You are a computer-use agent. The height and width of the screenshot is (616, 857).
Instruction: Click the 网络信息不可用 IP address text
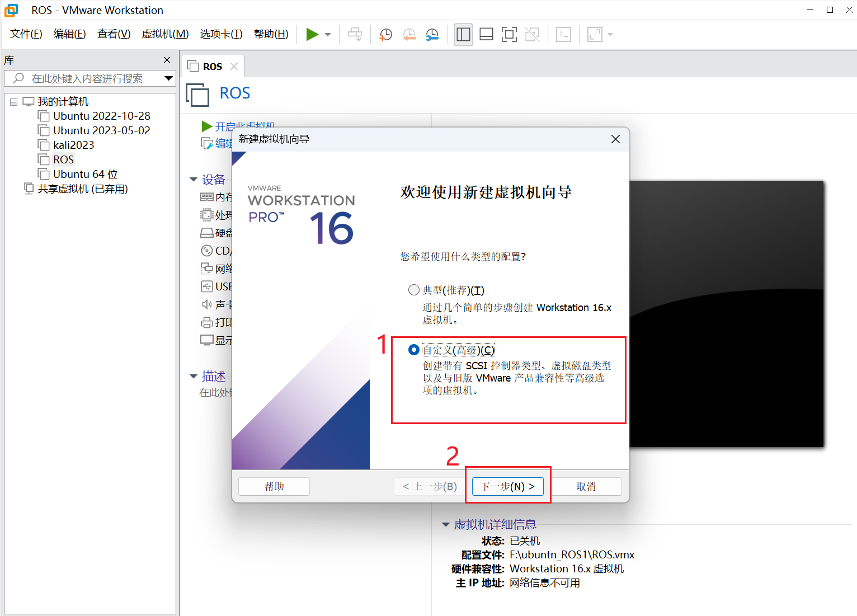545,582
